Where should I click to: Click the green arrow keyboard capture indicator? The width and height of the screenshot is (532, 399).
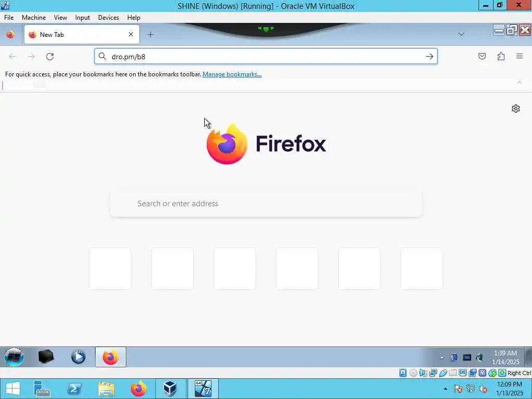click(502, 373)
